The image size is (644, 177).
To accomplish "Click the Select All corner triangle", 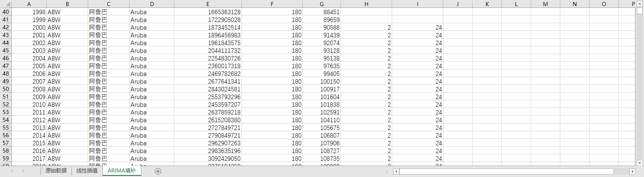I will point(6,4).
